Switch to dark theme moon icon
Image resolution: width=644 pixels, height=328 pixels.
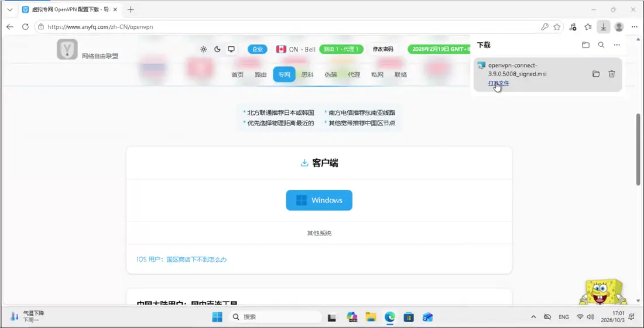pos(217,49)
